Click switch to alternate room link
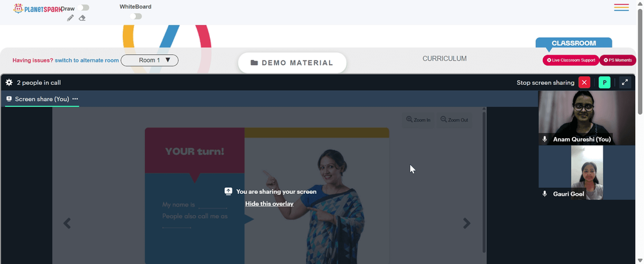Screen dimensions: 644x264 [x=87, y=61]
